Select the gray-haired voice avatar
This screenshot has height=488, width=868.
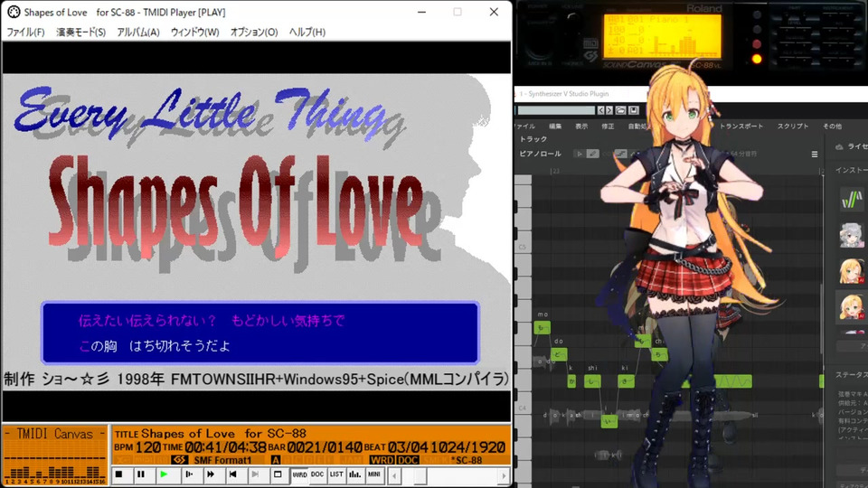[851, 235]
